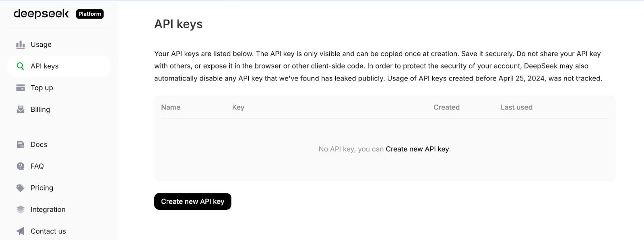View the Pricing page
This screenshot has height=240, width=644.
pos(59,188)
